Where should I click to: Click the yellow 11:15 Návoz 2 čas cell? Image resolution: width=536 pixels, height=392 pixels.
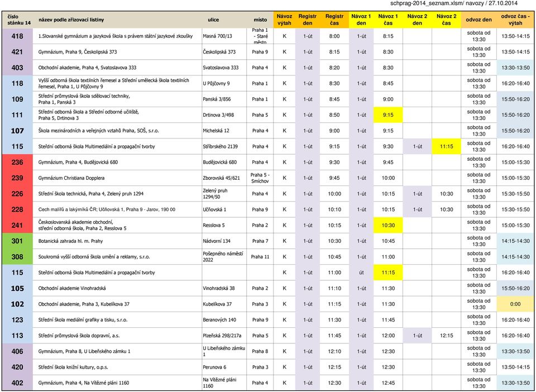click(447, 146)
